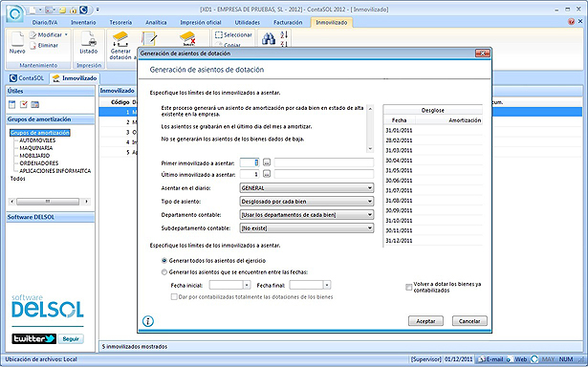Viewport: 588px width, 367px height.
Task: Click browse button for Primer inmovilizado
Action: tap(267, 162)
